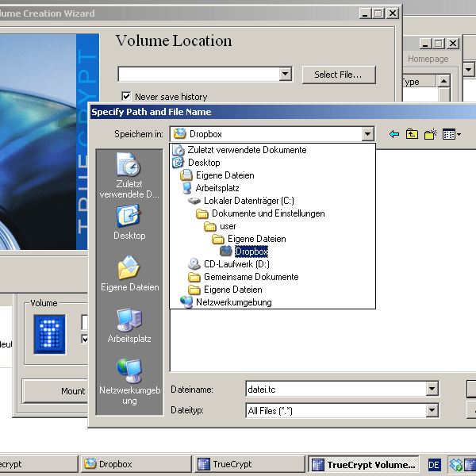
Task: Open the Dateiname dropdown arrow
Action: (432, 389)
